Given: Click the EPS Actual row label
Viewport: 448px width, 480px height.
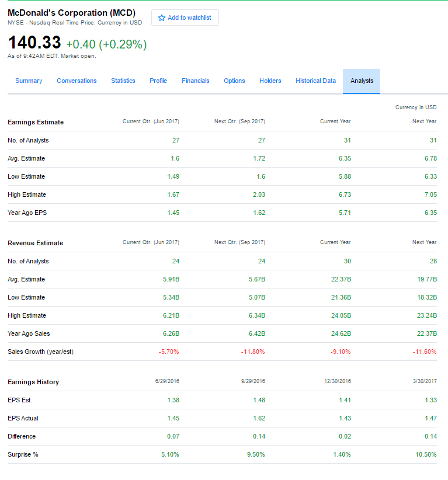Looking at the screenshot, I should point(23,419).
